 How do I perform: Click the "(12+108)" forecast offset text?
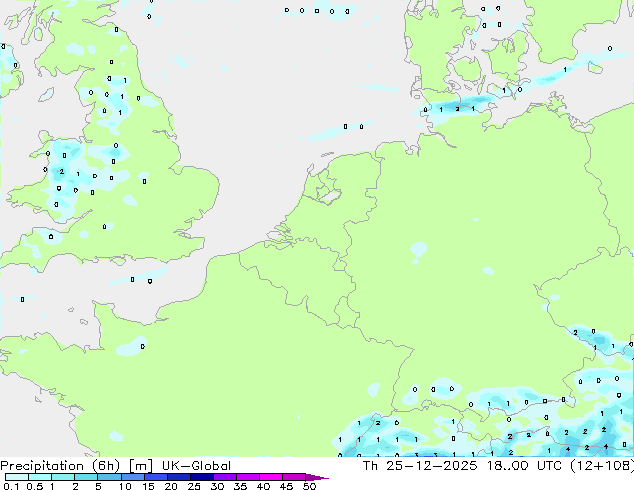[602, 466]
